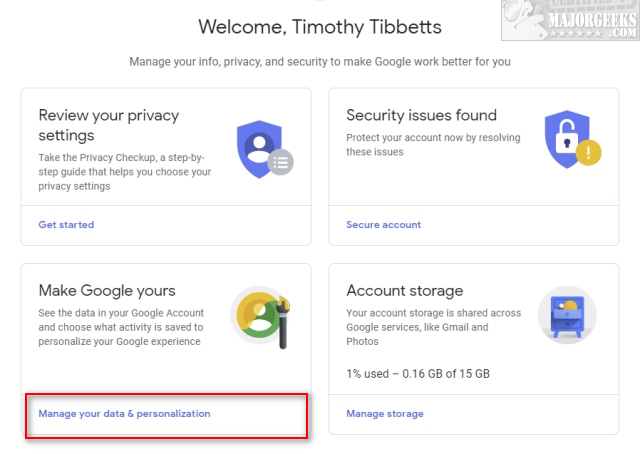640x454 pixels.
Task: Click the gray checklist badge on privacy shield
Action: click(280, 162)
